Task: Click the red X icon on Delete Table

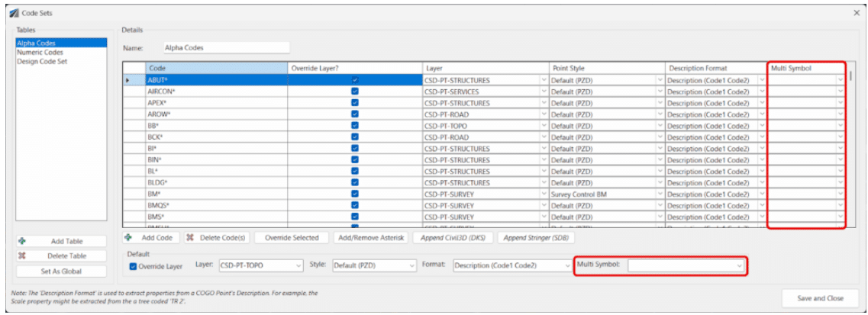Action: pyautogui.click(x=22, y=256)
